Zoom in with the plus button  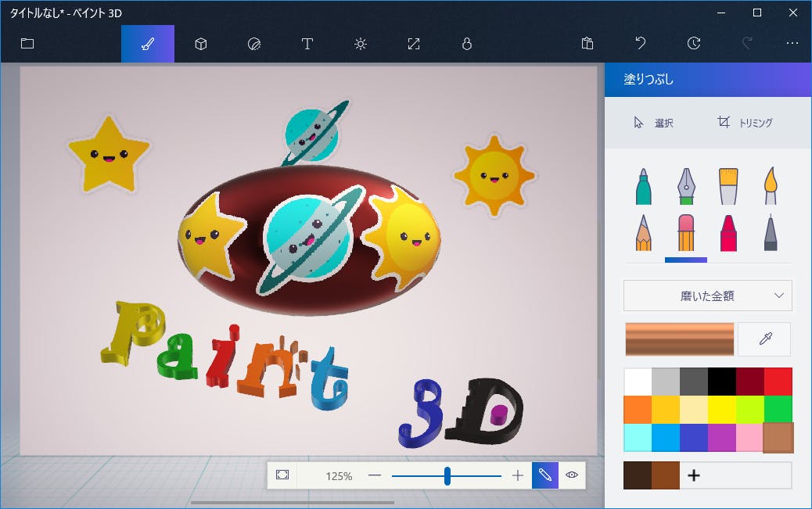pos(517,475)
